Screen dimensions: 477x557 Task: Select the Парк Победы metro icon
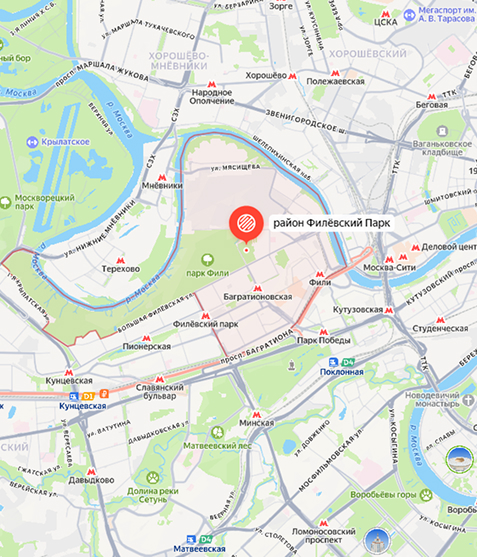(324, 332)
